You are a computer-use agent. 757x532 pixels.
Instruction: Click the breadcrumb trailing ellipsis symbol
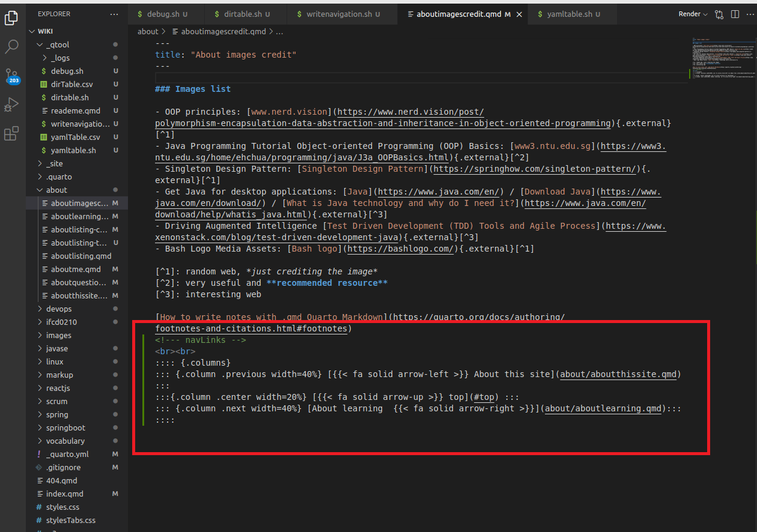[279, 31]
